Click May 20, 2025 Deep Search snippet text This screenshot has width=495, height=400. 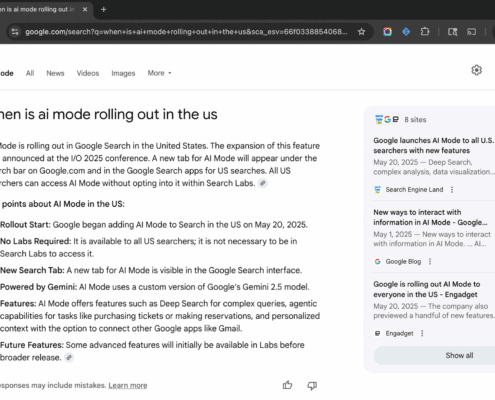coord(433,167)
